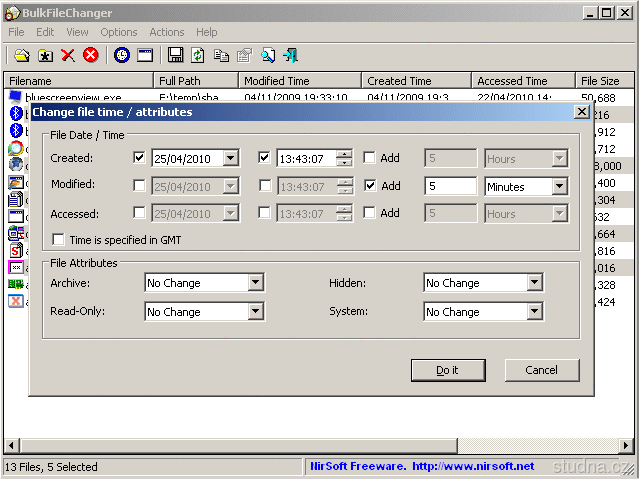Image resolution: width=639 pixels, height=479 pixels.
Task: Uncheck the Created date checkbox
Action: click(x=139, y=158)
